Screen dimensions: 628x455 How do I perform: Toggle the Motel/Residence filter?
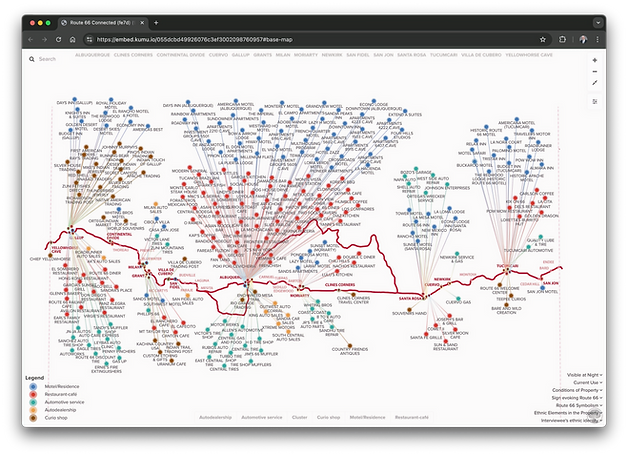pyautogui.click(x=367, y=417)
